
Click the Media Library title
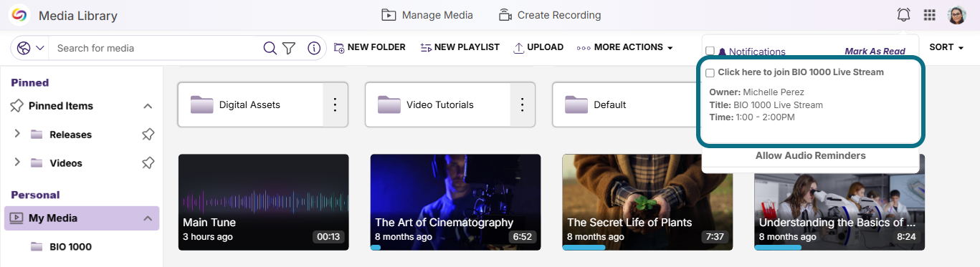click(78, 16)
